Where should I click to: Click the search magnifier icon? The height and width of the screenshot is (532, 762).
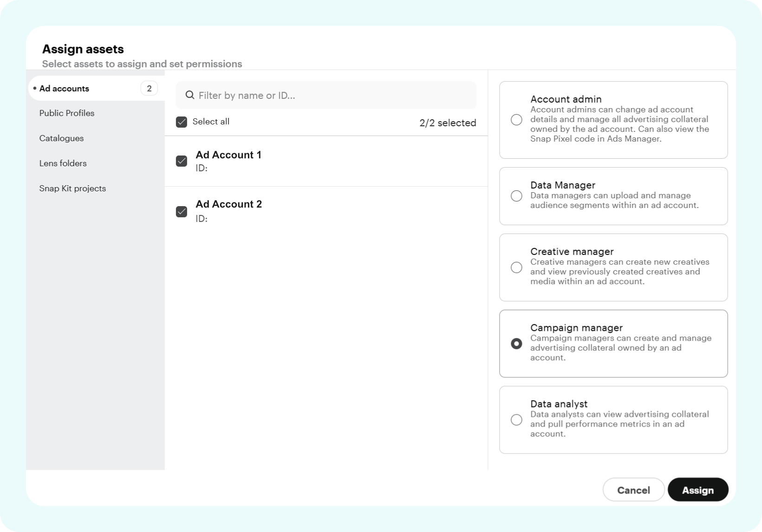coord(189,95)
